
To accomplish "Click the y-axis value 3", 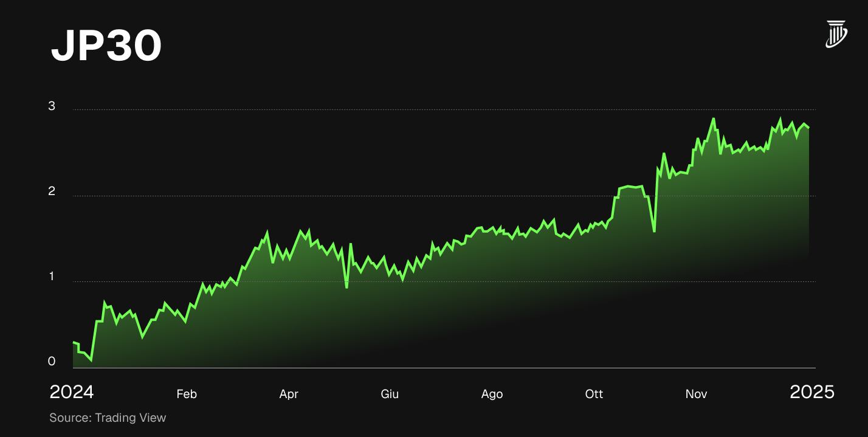I will [x=52, y=106].
